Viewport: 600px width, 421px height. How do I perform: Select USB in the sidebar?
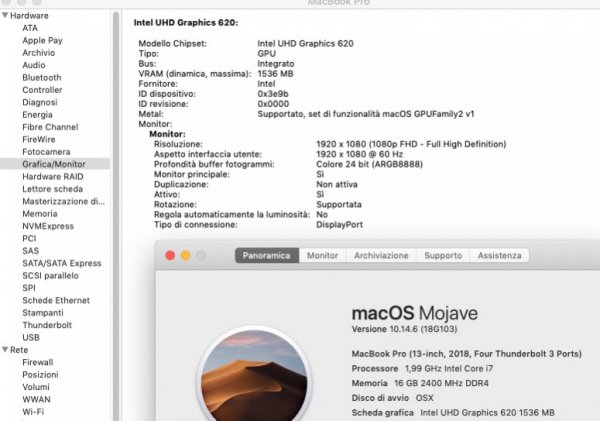click(31, 337)
